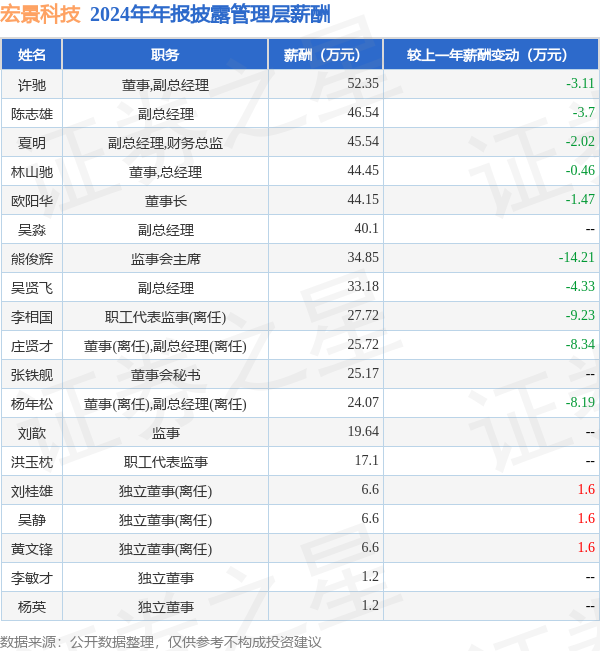Click the title text 宏景科技
Viewport: 600px width, 651px height.
[x=40, y=14]
